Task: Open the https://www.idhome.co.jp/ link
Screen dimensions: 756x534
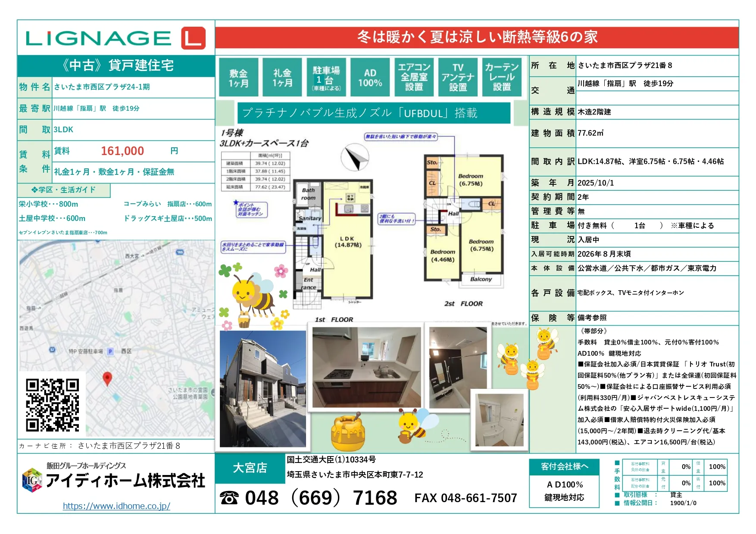Action: click(116, 506)
